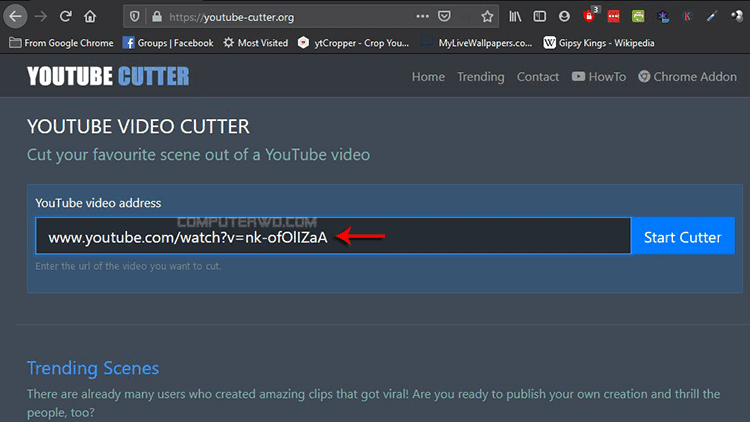This screenshot has width=750, height=422.
Task: Click the browser forward arrow button
Action: pos(41,17)
